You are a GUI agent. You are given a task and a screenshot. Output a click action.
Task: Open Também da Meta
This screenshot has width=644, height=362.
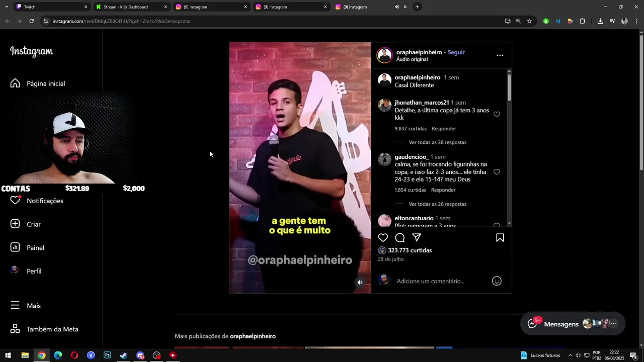(x=44, y=329)
